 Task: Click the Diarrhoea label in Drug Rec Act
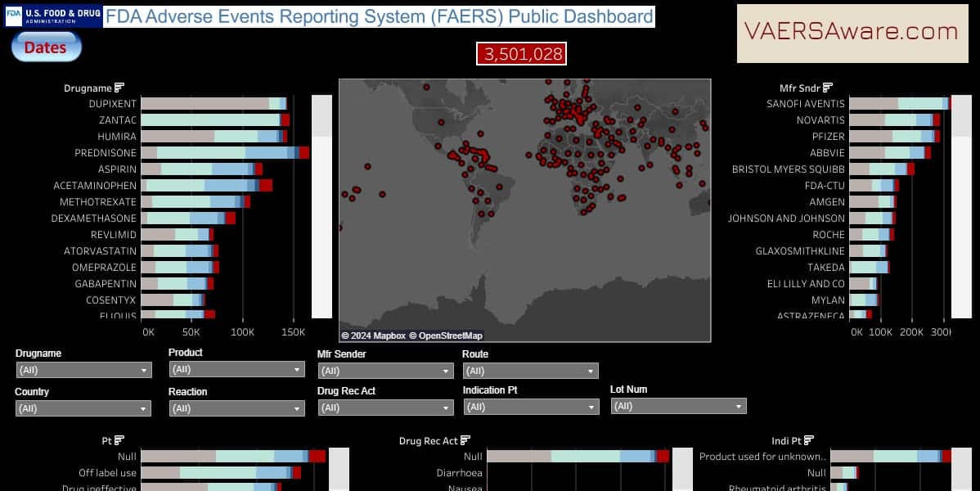[460, 473]
